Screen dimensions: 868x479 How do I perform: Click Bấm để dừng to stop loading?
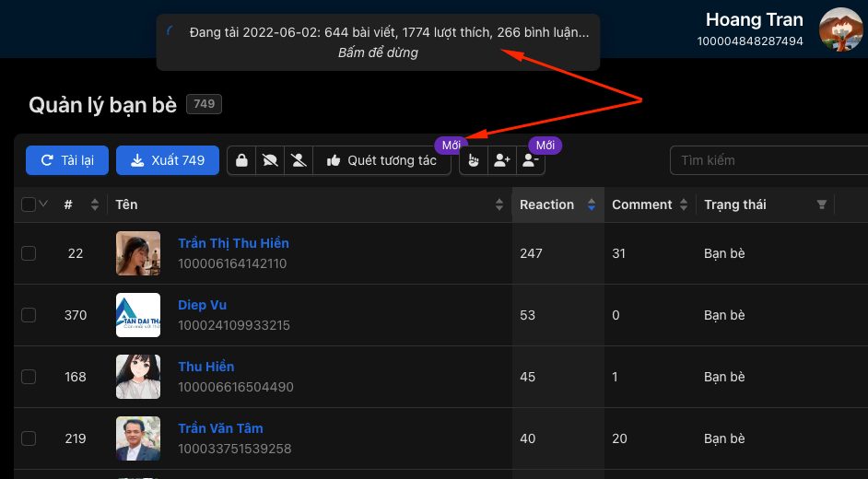378,53
